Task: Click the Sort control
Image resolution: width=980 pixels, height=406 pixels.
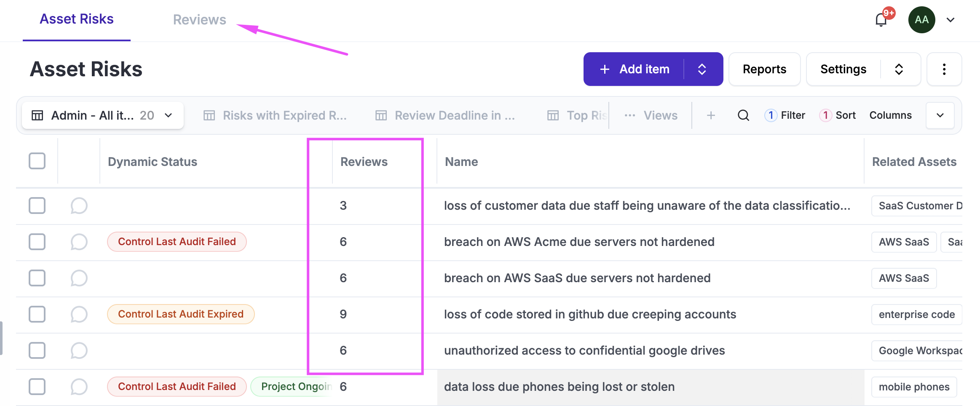Action: click(x=838, y=115)
